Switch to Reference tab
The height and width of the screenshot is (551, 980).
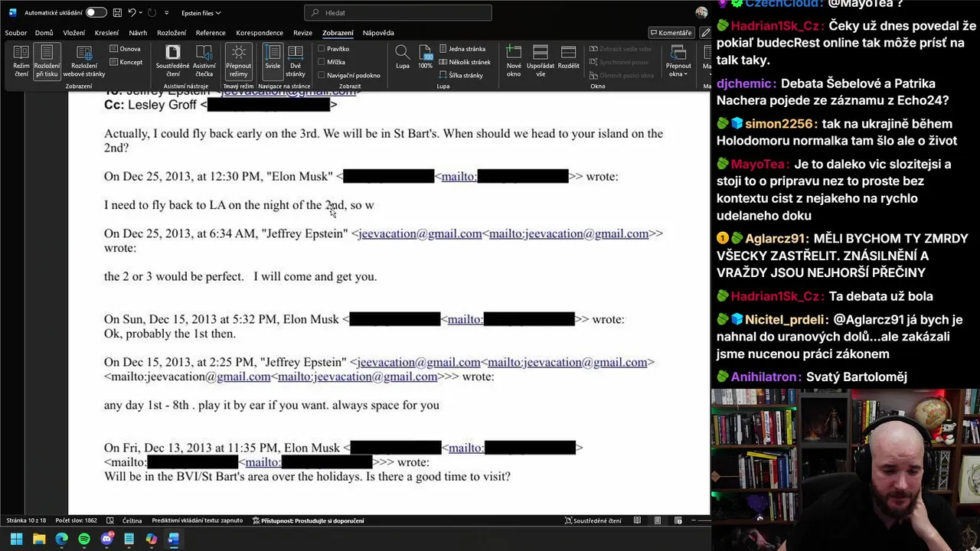coord(211,33)
